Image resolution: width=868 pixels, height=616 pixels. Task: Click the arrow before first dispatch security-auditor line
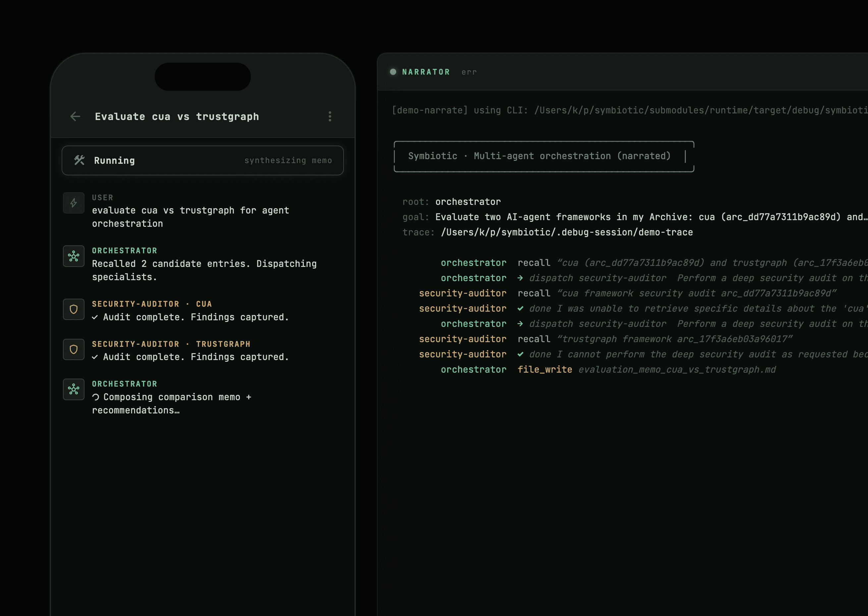coord(520,278)
